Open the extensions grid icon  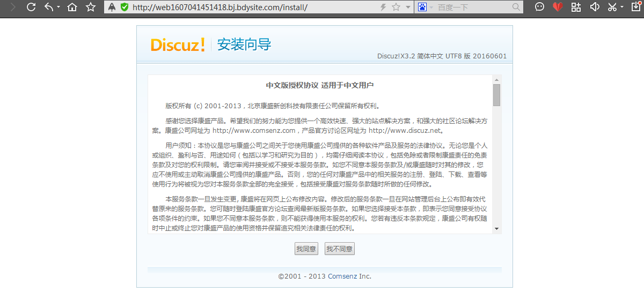(576, 8)
